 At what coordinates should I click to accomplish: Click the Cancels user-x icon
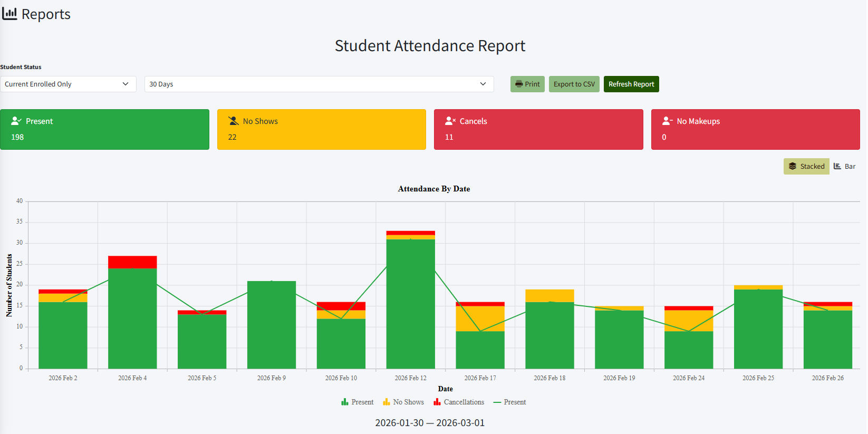450,121
